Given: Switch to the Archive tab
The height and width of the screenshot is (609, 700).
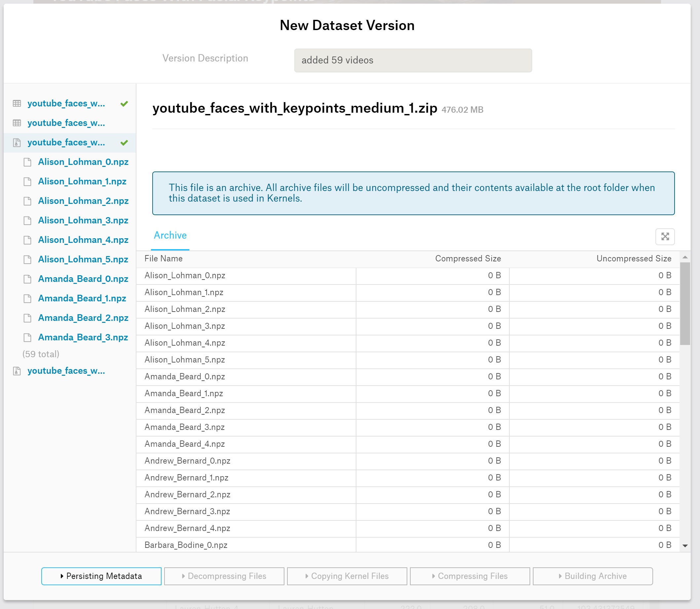Looking at the screenshot, I should point(170,235).
